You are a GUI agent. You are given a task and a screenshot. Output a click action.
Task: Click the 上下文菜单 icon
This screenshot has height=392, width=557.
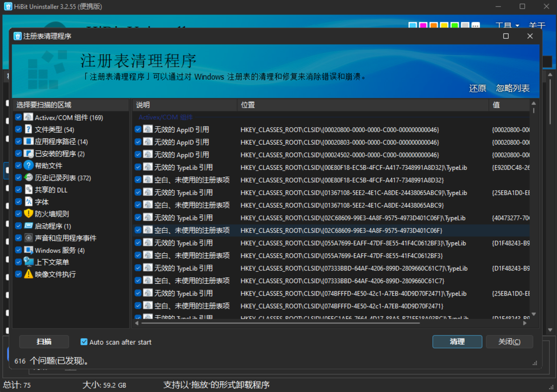click(x=29, y=262)
